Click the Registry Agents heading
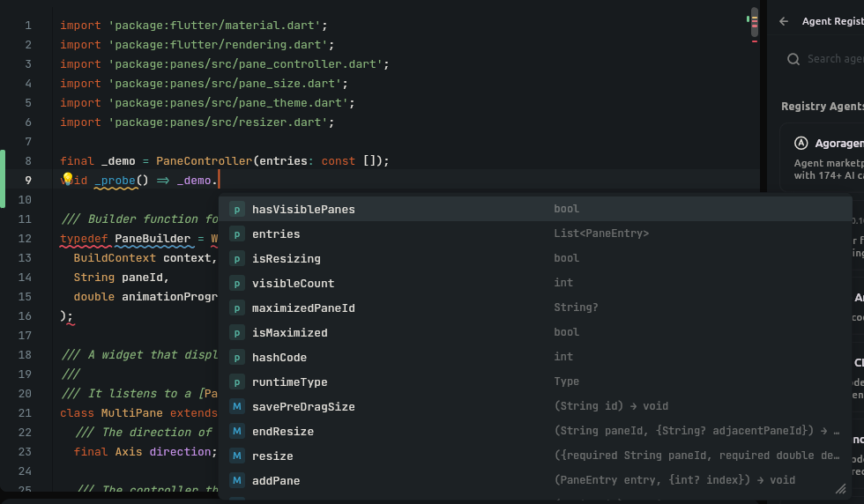This screenshot has width=864, height=504. point(822,107)
